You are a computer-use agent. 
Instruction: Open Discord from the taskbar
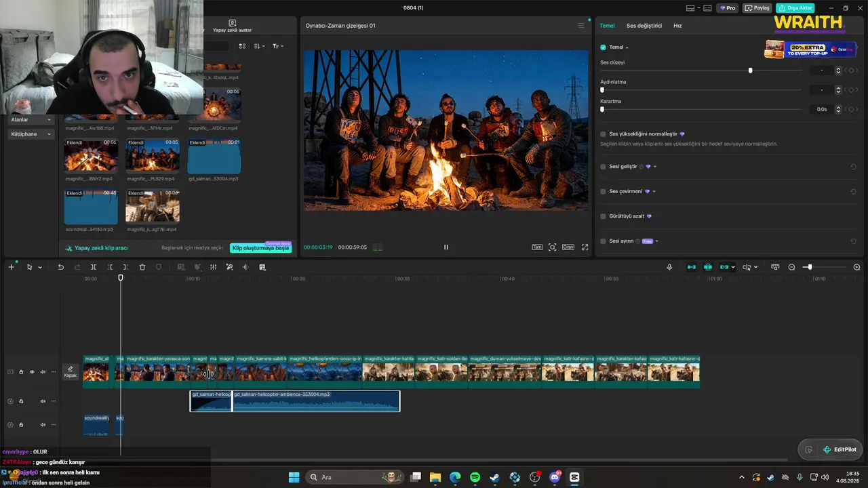pyautogui.click(x=555, y=477)
